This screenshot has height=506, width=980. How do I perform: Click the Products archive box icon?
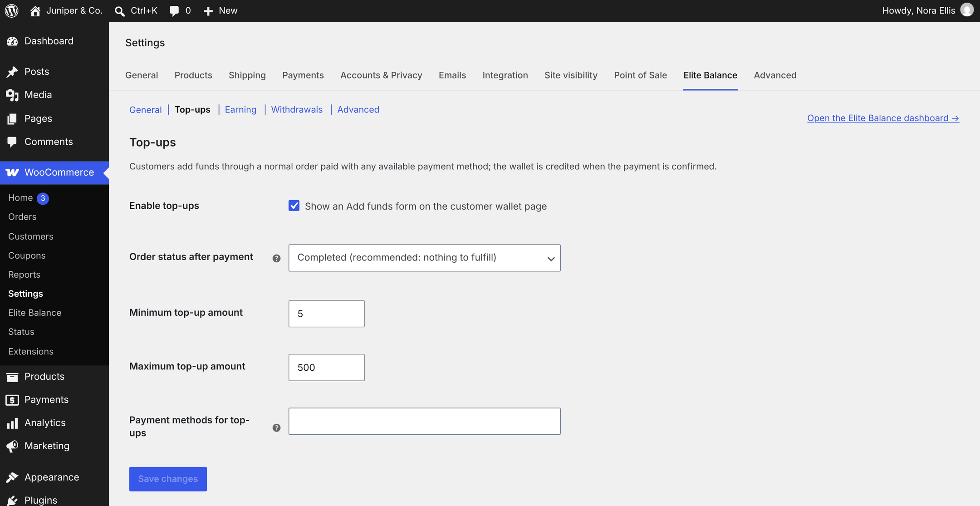[12, 377]
